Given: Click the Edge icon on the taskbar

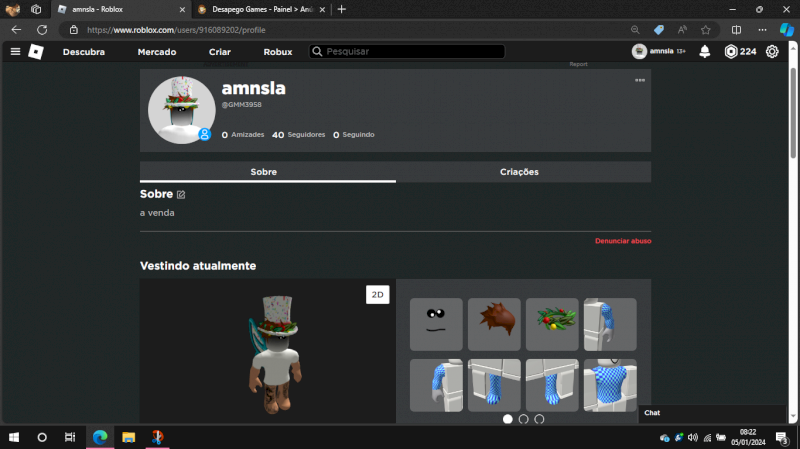Looking at the screenshot, I should click(100, 437).
